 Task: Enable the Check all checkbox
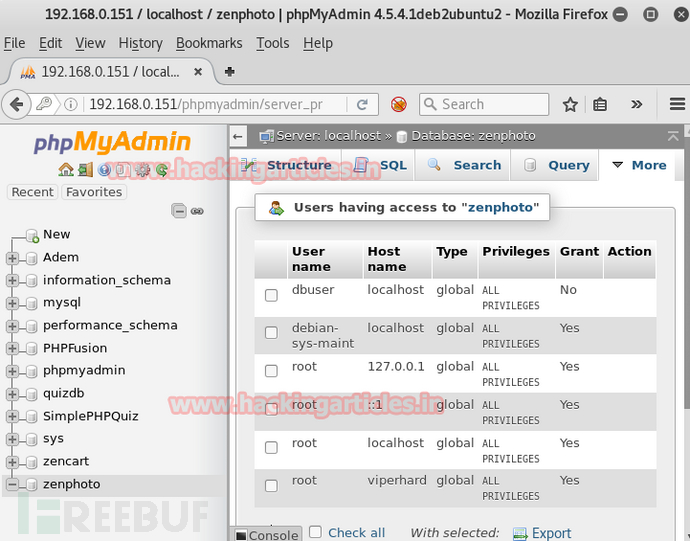[x=315, y=532]
